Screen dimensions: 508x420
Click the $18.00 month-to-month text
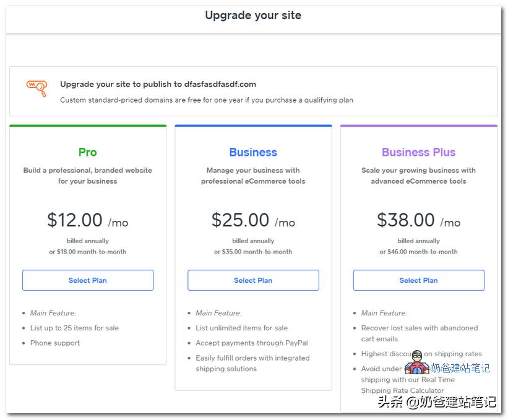[x=88, y=252]
